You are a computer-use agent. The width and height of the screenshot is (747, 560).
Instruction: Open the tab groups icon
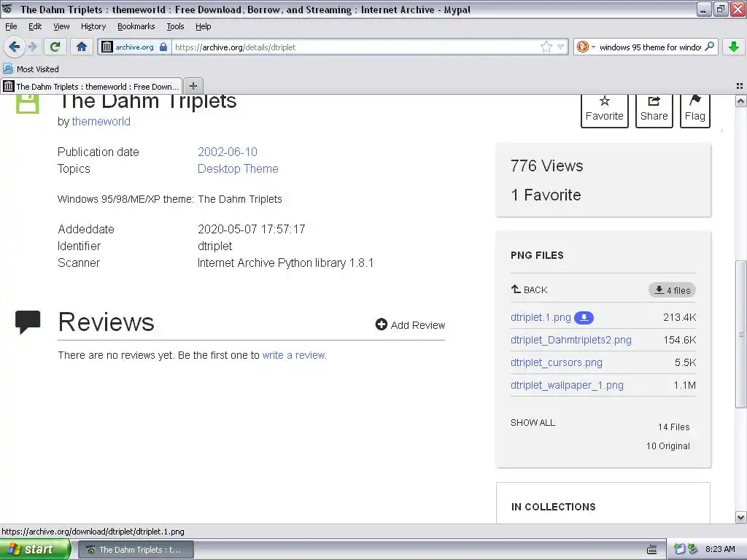[740, 86]
